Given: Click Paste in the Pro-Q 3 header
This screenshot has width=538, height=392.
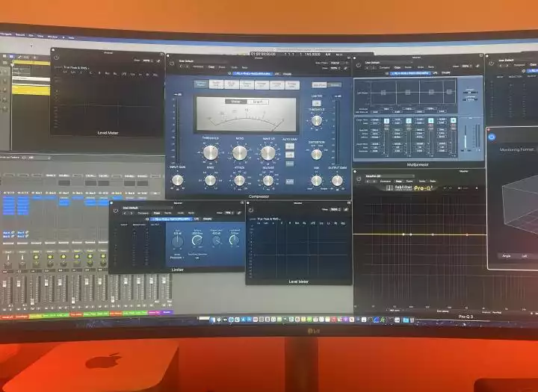Looking at the screenshot, I should click(409, 181).
